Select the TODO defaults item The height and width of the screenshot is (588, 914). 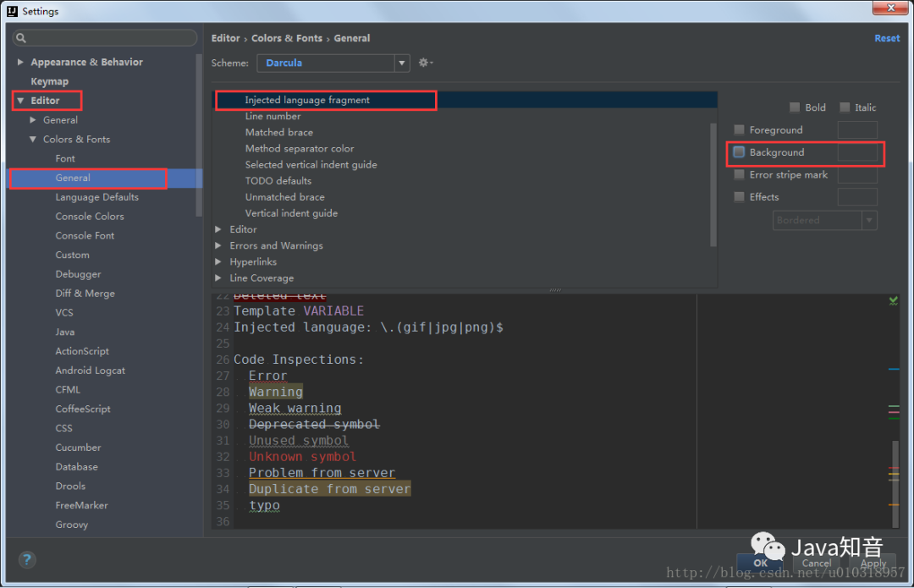coord(278,181)
